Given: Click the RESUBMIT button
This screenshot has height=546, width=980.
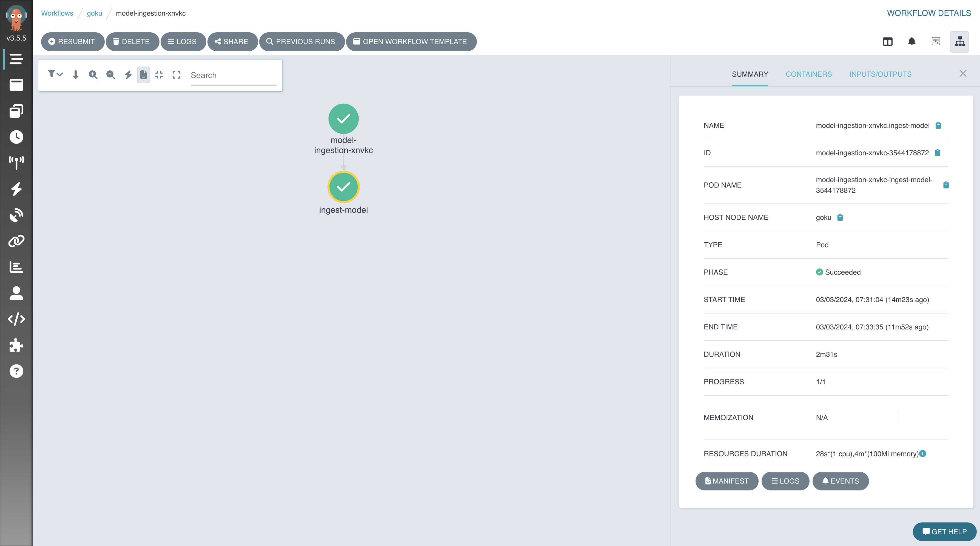Looking at the screenshot, I should 72,41.
